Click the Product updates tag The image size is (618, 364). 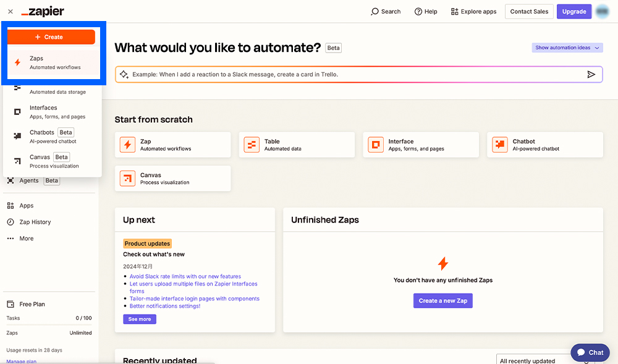pyautogui.click(x=148, y=243)
